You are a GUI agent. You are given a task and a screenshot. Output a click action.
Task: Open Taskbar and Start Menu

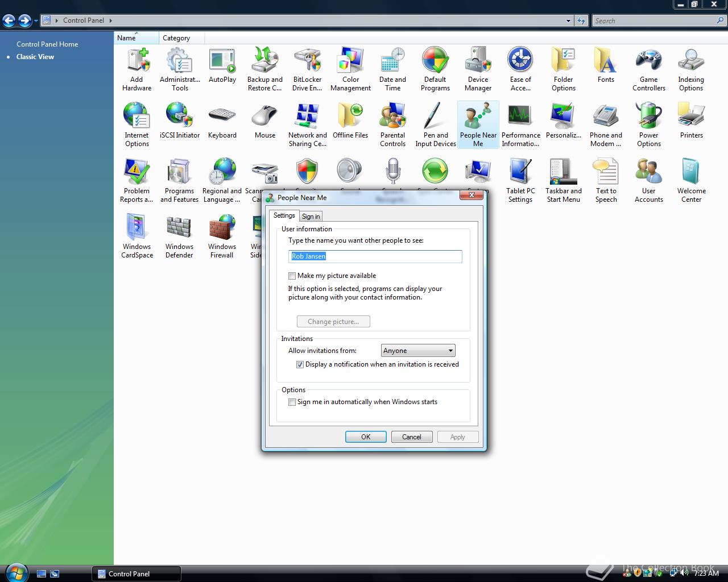click(x=564, y=181)
